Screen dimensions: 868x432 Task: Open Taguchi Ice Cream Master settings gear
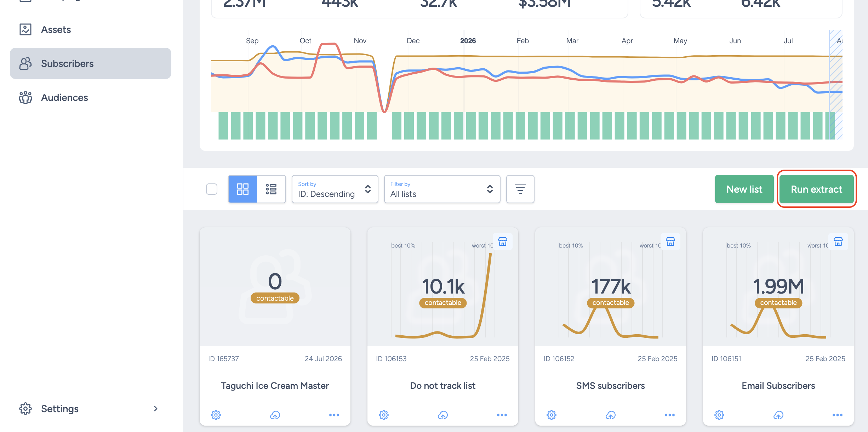(216, 415)
